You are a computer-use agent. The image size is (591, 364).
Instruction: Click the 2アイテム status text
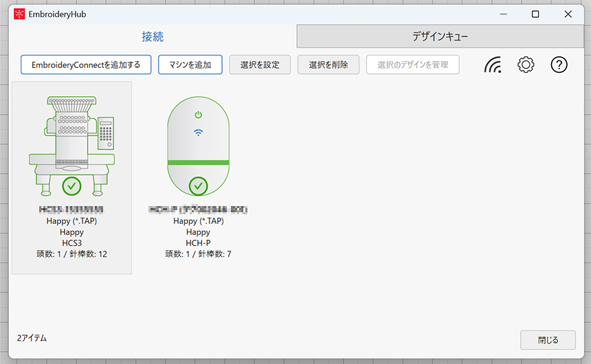32,338
